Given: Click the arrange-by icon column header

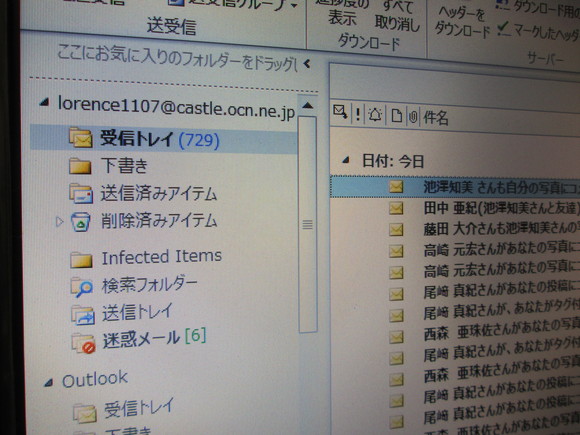Looking at the screenshot, I should [340, 112].
